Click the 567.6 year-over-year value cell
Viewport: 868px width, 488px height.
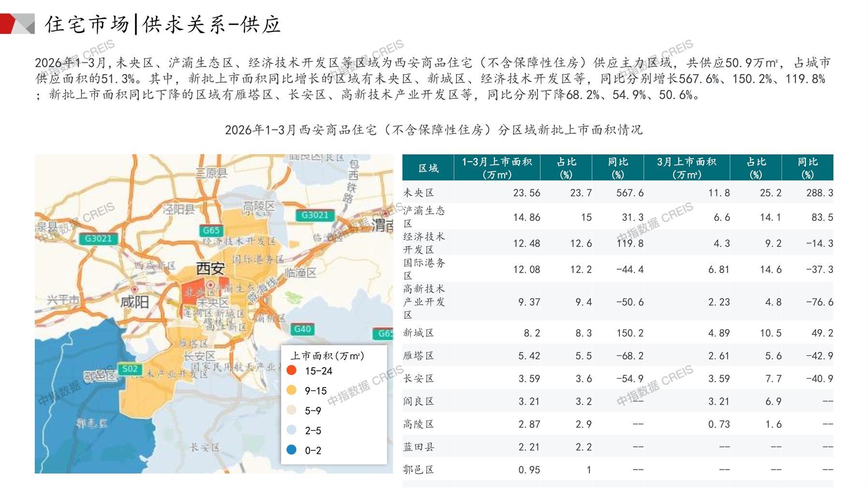click(x=629, y=193)
